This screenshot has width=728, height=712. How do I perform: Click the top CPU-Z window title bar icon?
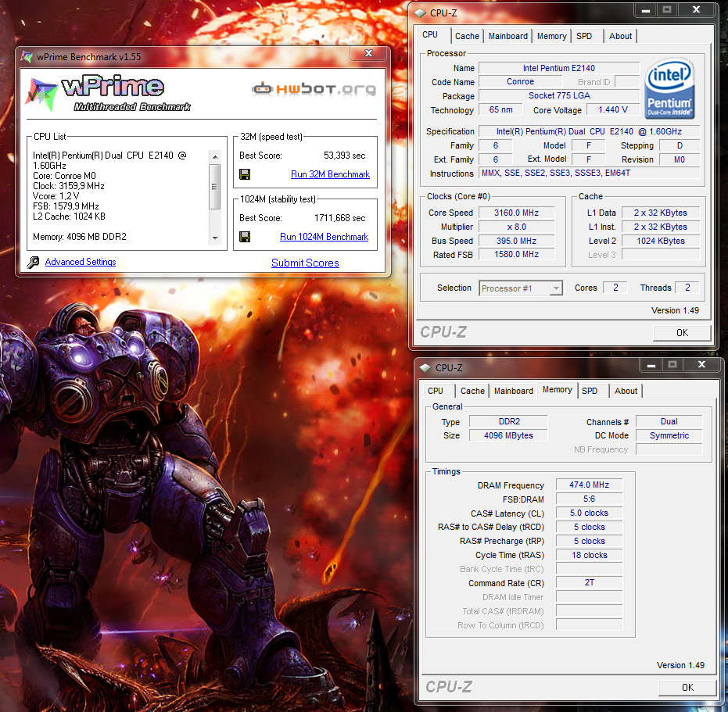click(x=420, y=13)
